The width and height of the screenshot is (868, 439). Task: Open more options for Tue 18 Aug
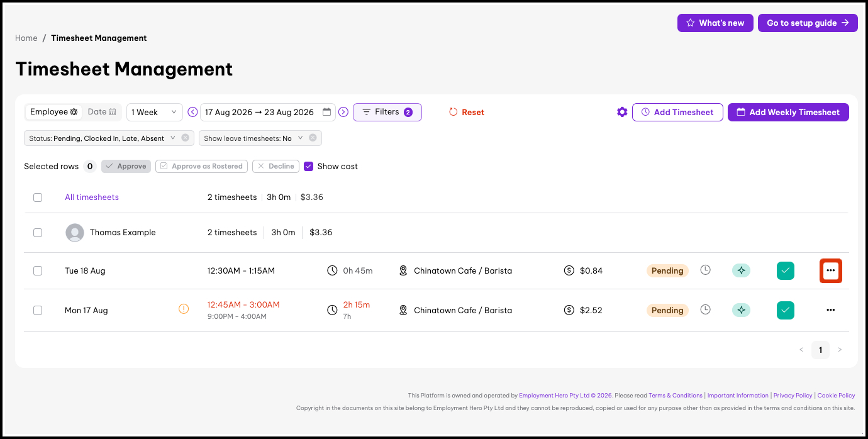[830, 270]
